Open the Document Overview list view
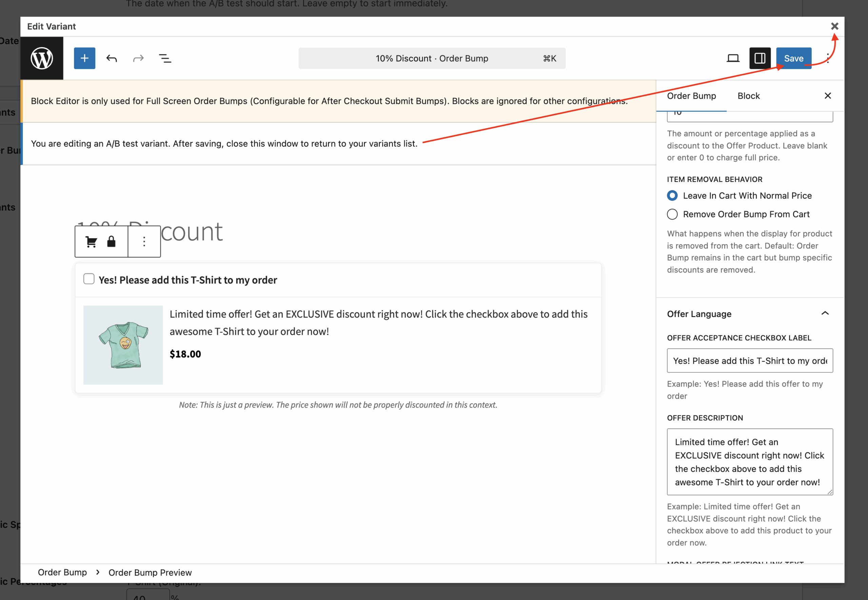The width and height of the screenshot is (868, 600). [165, 58]
